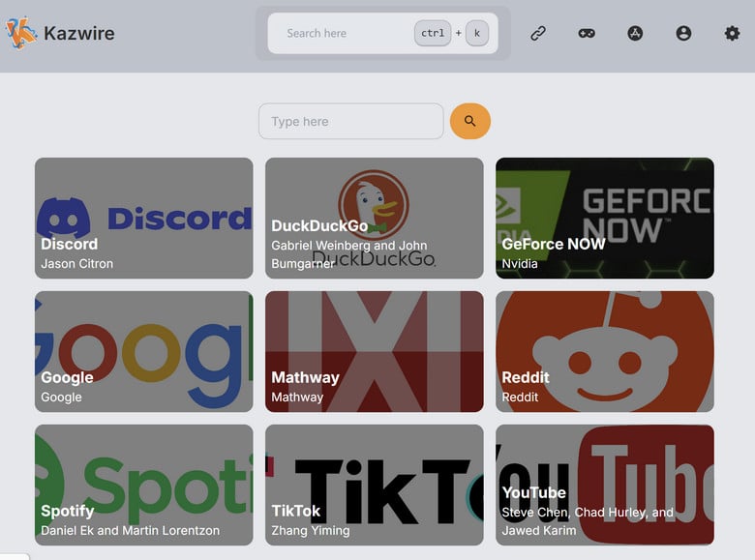Open the DuckDuckGo app card
Screen dimensions: 755x560
tap(375, 218)
